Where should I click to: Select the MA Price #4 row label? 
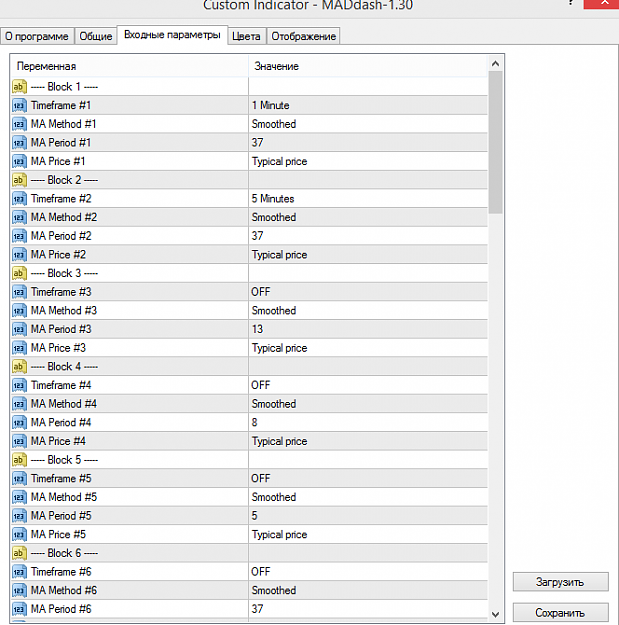[58, 441]
